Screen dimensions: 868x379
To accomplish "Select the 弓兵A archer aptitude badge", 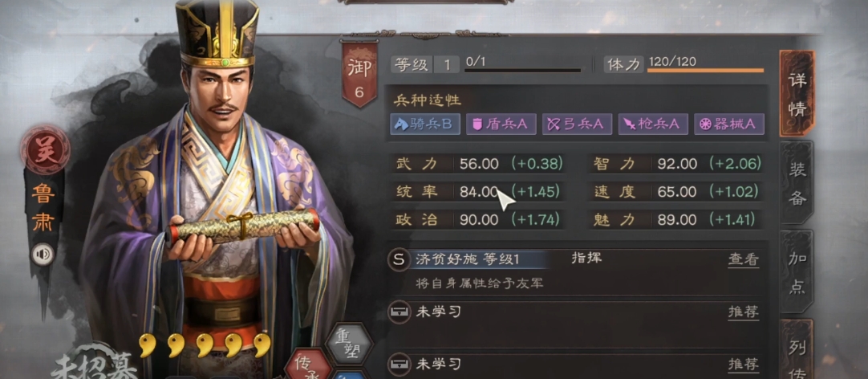I will click(577, 124).
